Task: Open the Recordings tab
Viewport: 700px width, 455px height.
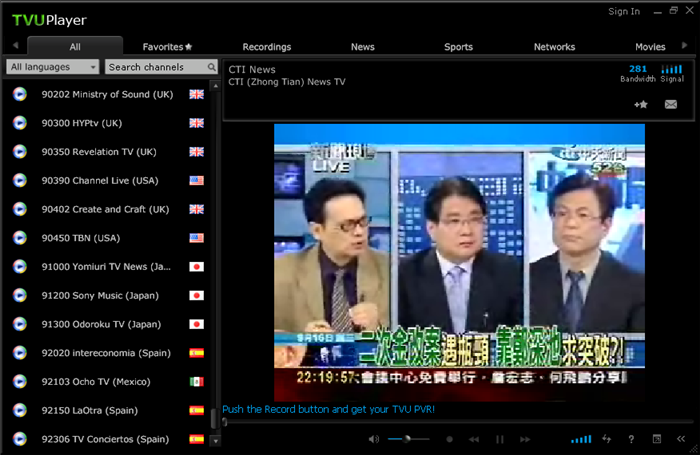Action: coord(267,47)
